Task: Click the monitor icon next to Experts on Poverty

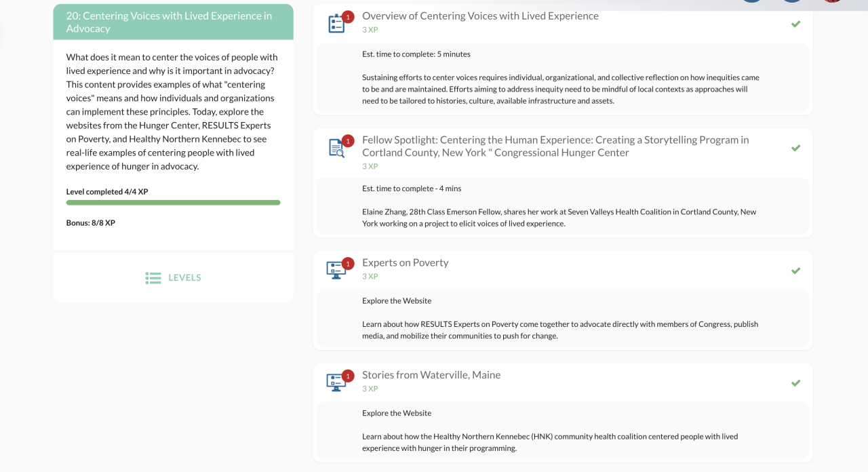Action: click(x=336, y=270)
